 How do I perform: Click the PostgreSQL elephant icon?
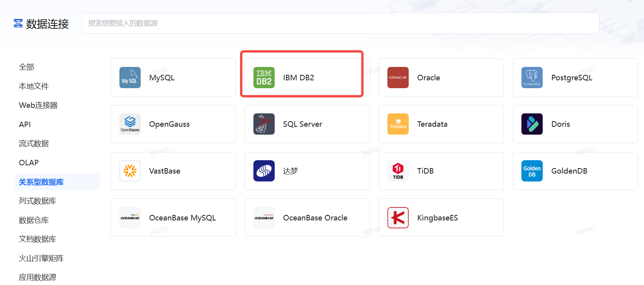(532, 78)
